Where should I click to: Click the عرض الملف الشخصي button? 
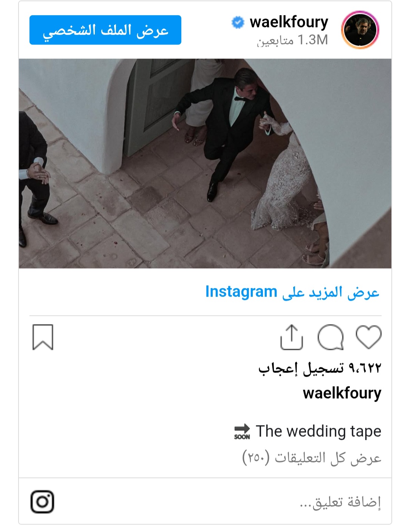[105, 30]
